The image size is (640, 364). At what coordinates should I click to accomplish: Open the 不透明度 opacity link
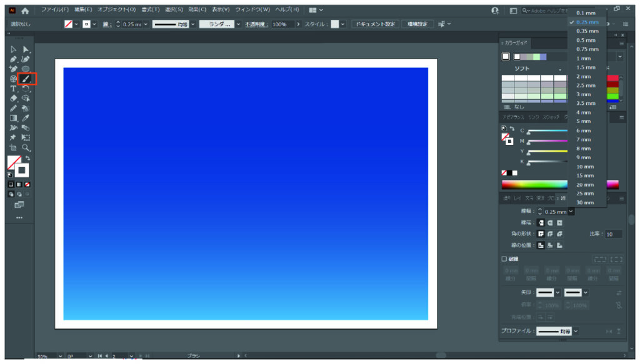point(256,24)
